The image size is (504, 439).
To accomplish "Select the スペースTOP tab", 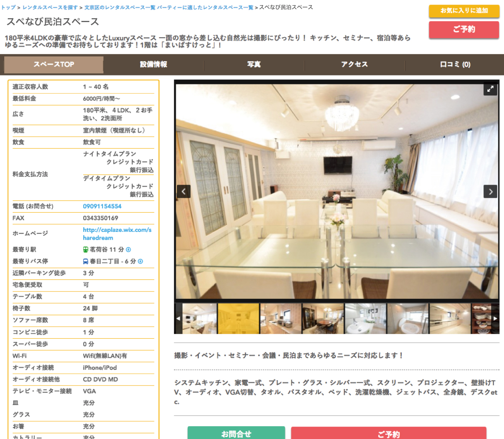I will 54,65.
